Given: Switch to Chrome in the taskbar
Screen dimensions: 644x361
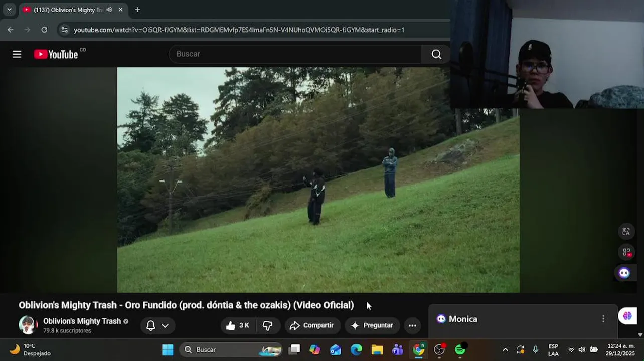Looking at the screenshot, I should [418, 350].
